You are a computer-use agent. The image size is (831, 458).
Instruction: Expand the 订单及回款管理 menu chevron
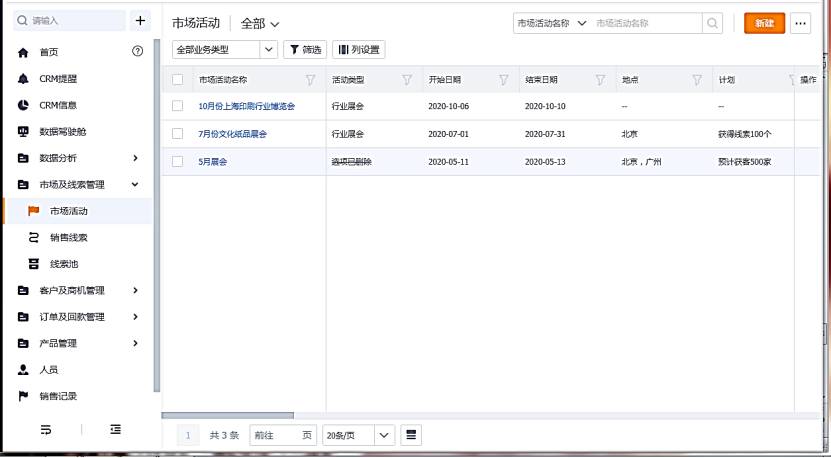coord(135,317)
